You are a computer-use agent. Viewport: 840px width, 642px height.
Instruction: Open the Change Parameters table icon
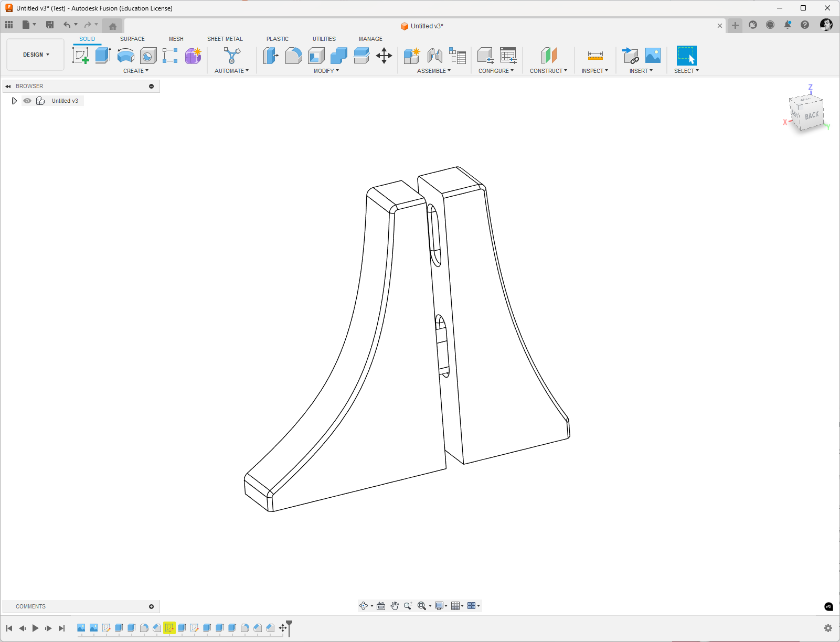[508, 55]
